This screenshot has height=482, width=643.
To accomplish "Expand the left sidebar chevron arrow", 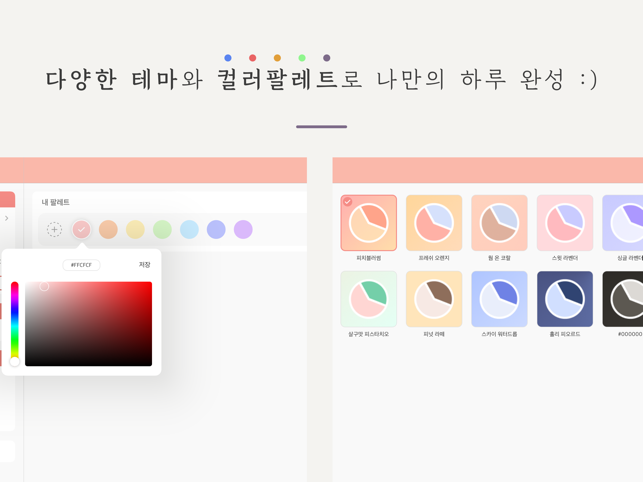I will pyautogui.click(x=7, y=218).
